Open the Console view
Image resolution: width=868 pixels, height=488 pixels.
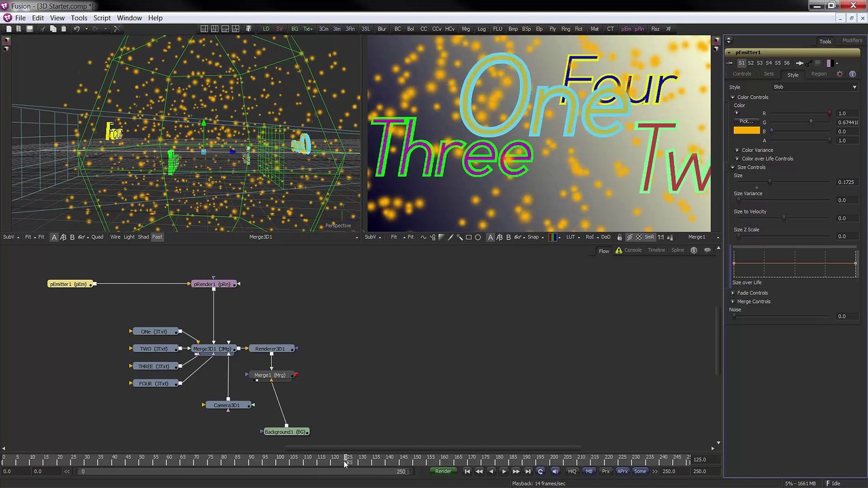[x=633, y=250]
